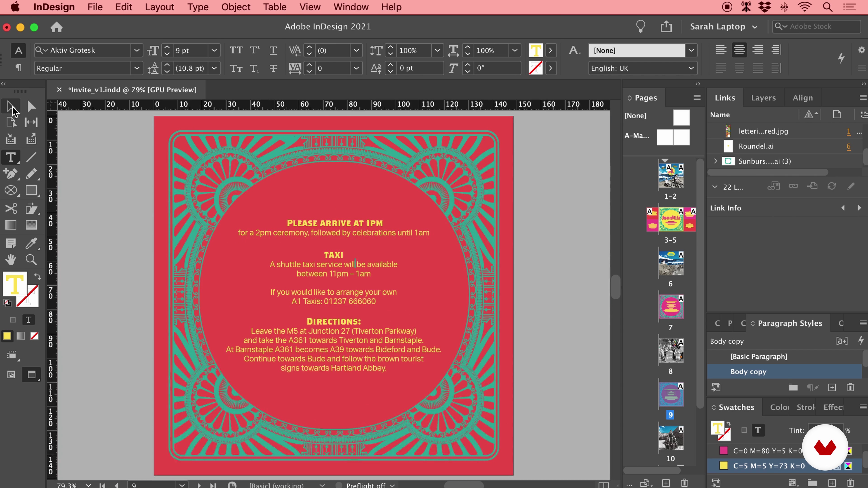Toggle Superscript formatting
Viewport: 868px width, 488px height.
[255, 51]
